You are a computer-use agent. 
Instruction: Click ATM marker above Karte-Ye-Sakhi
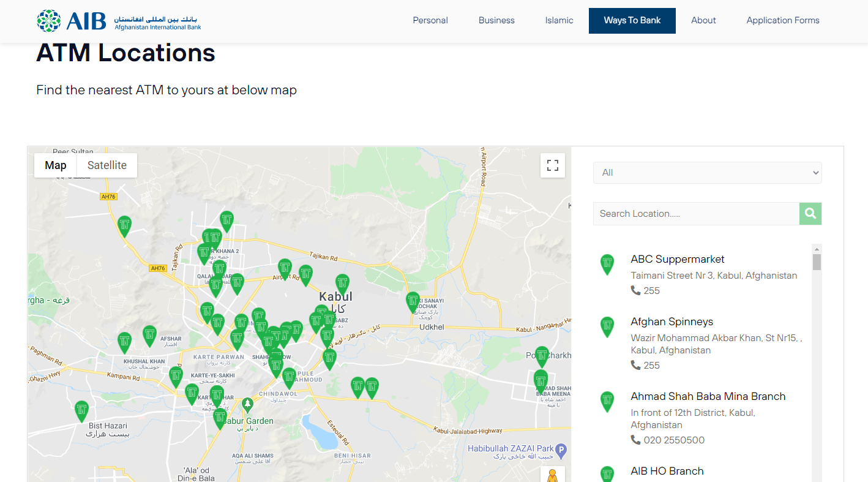coord(176,377)
